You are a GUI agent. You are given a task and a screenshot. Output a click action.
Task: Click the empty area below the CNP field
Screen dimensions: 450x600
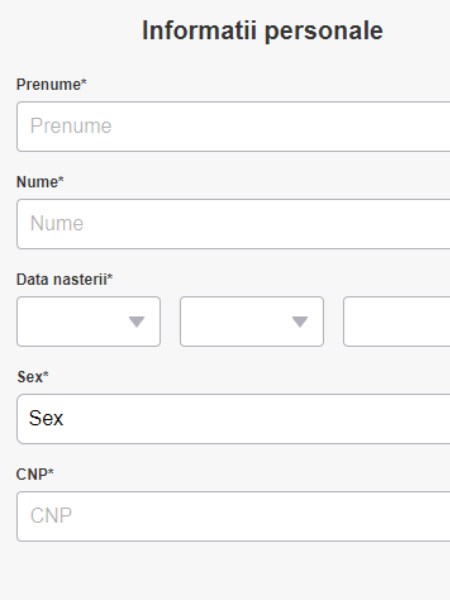pyautogui.click(x=233, y=570)
